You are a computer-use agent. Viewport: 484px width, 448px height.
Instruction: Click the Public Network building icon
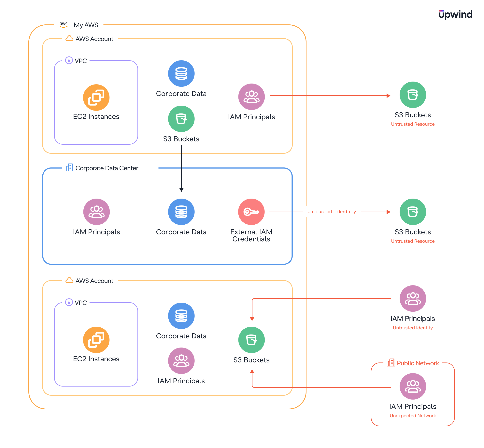click(391, 363)
